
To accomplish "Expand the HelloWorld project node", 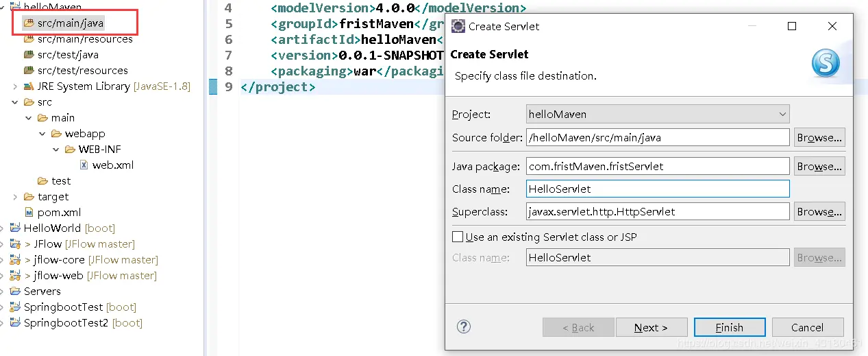I will click(x=2, y=228).
